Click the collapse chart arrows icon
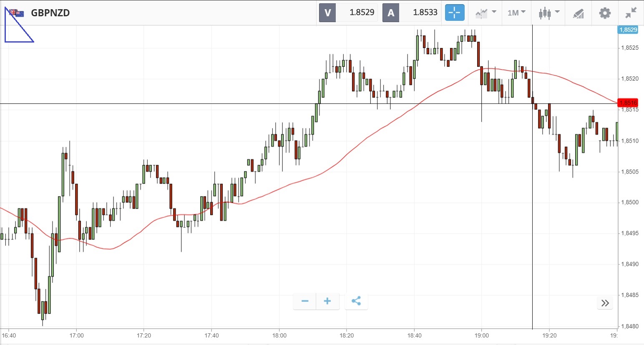644x345 pixels. click(x=631, y=13)
